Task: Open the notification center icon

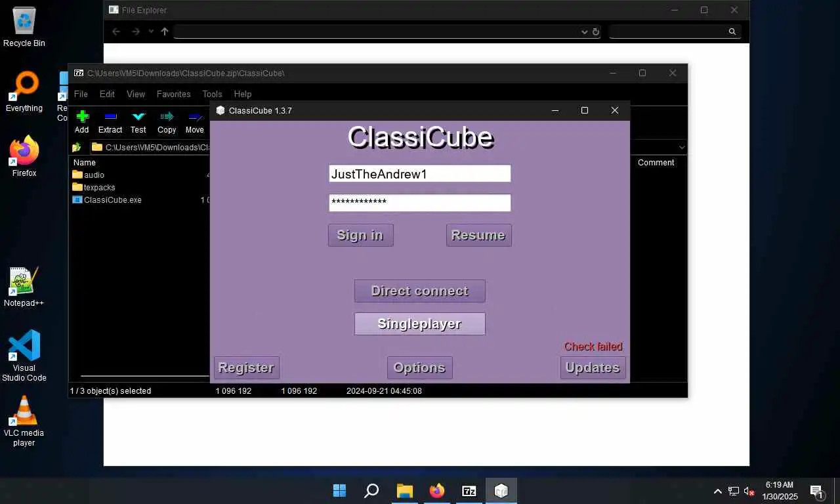Action: click(817, 492)
